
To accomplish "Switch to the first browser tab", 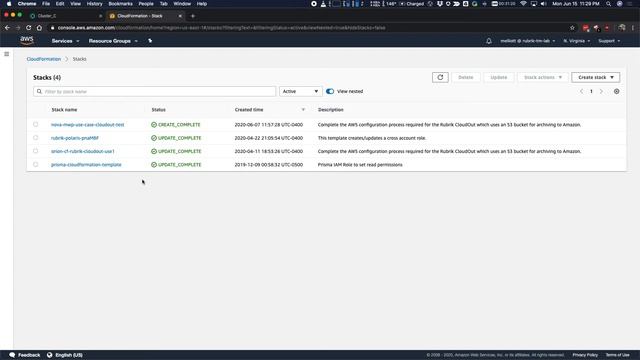I will [x=65, y=16].
